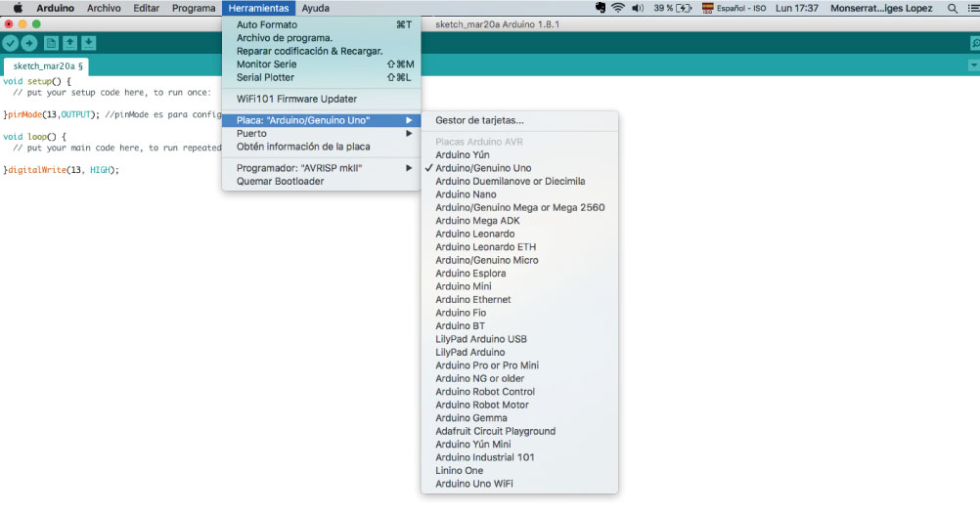Switch to the sketch_mar20a tab
Viewport: 980px width, 513px height.
(46, 66)
